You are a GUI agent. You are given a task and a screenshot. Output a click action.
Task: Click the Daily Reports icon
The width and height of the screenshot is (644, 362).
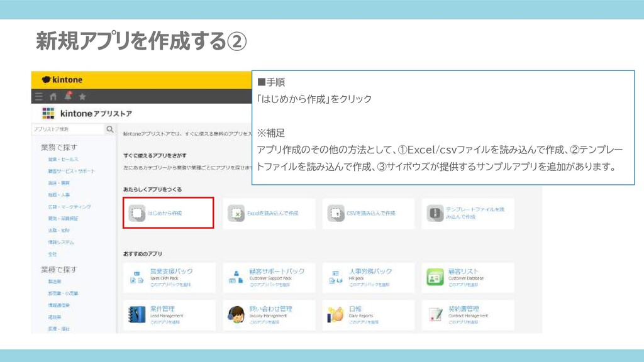336,315
